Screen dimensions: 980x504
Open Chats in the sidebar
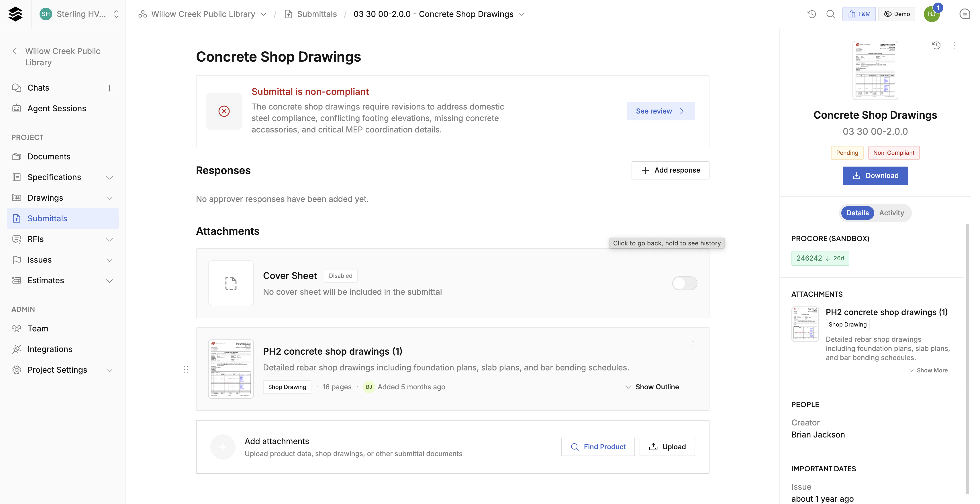click(x=38, y=88)
